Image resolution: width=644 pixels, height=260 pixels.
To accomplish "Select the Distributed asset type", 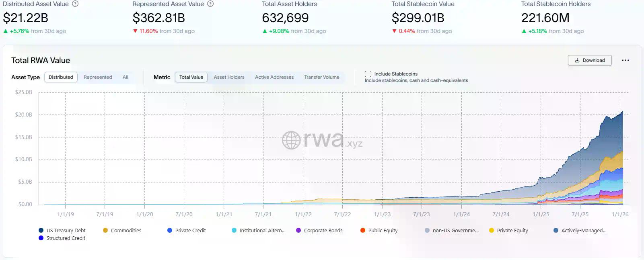I will [x=61, y=77].
